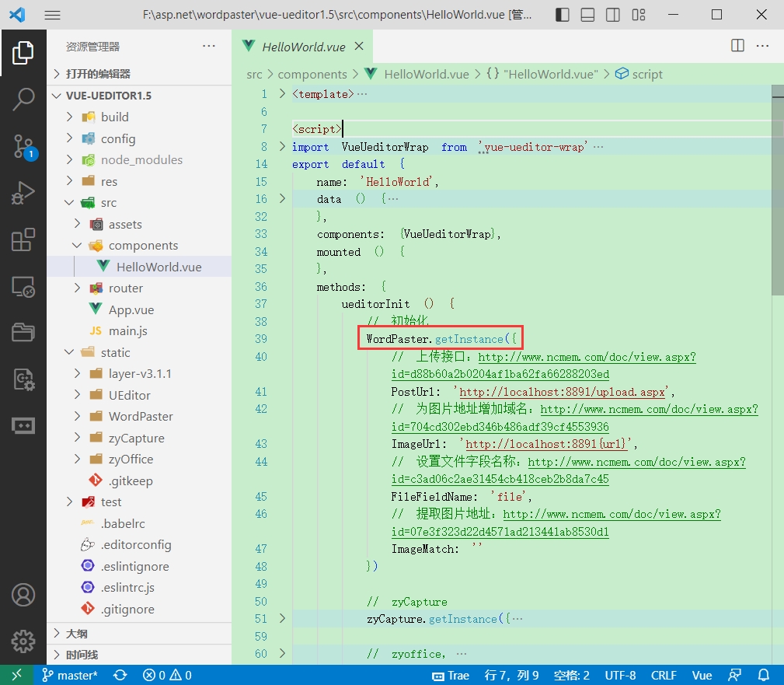Open the Remote Explorer icon
This screenshot has width=784, height=685.
(x=23, y=287)
